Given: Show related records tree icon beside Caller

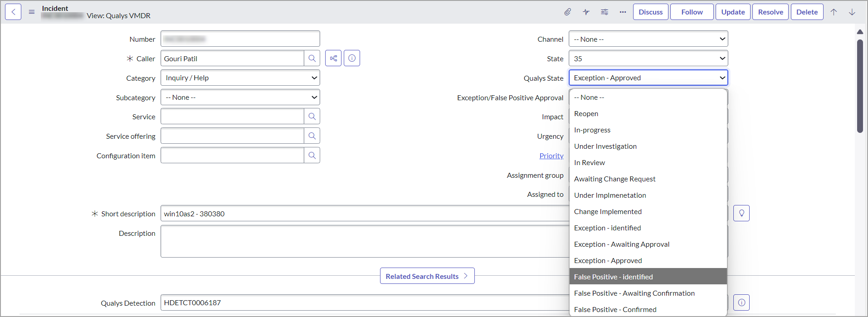Looking at the screenshot, I should [x=333, y=59].
